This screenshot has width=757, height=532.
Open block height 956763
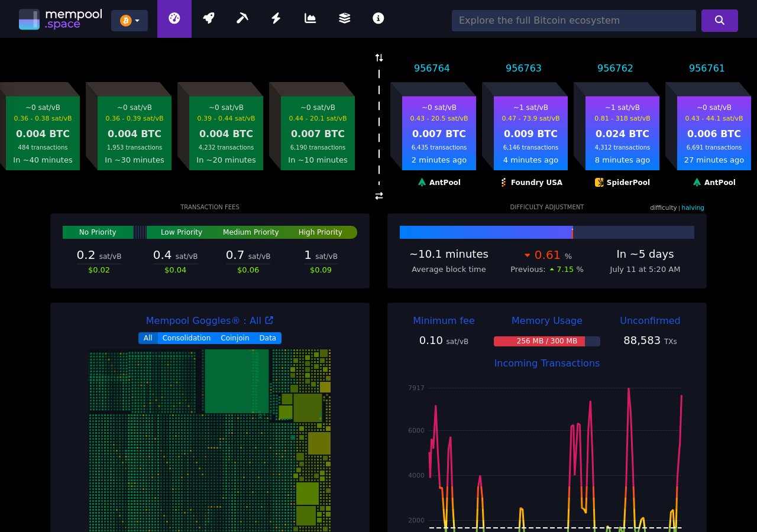tap(523, 68)
